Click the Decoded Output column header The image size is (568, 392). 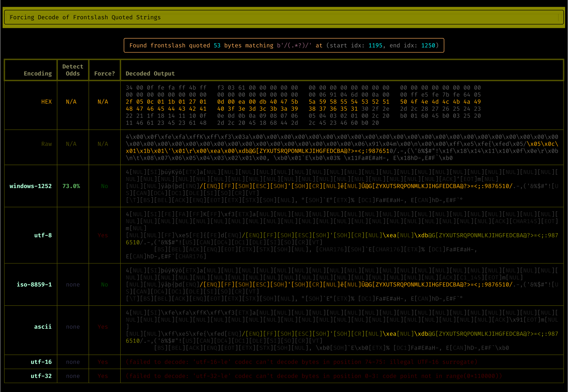click(150, 73)
